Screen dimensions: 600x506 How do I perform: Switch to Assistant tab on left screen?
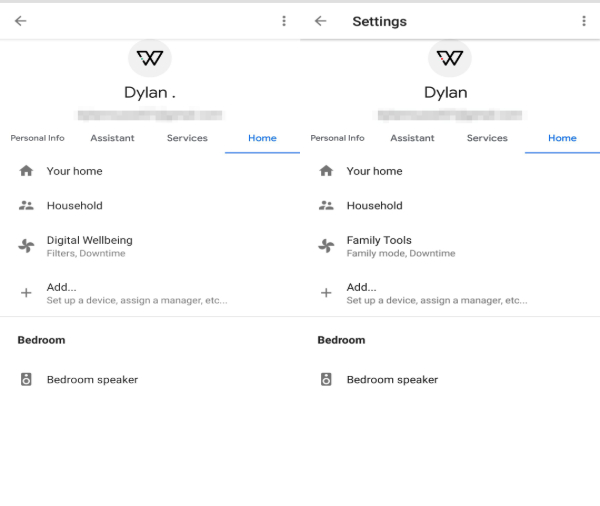pyautogui.click(x=112, y=138)
